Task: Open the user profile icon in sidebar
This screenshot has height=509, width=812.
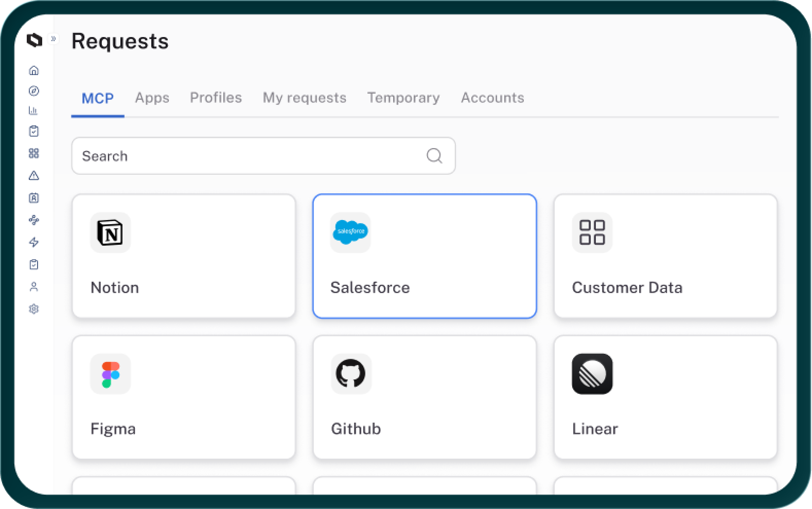Action: click(x=34, y=287)
